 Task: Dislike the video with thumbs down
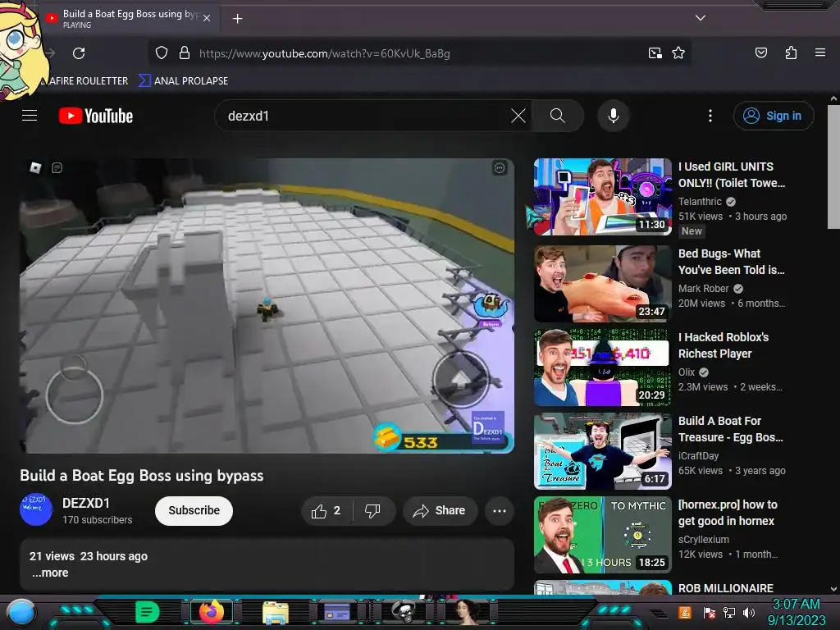373,511
